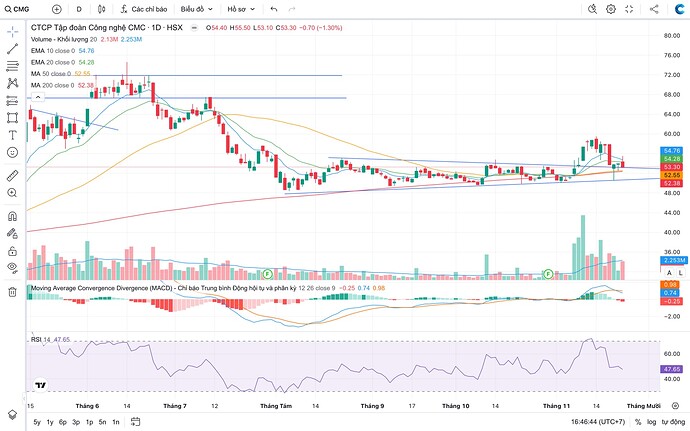Enter fullscreen chart mode
The width and height of the screenshot is (690, 431).
pos(629,9)
